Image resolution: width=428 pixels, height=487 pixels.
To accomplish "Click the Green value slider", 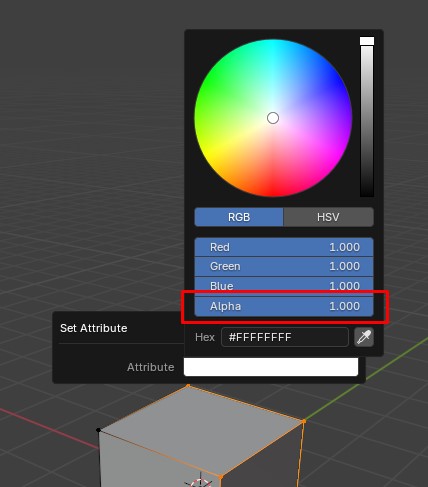I will coord(284,266).
